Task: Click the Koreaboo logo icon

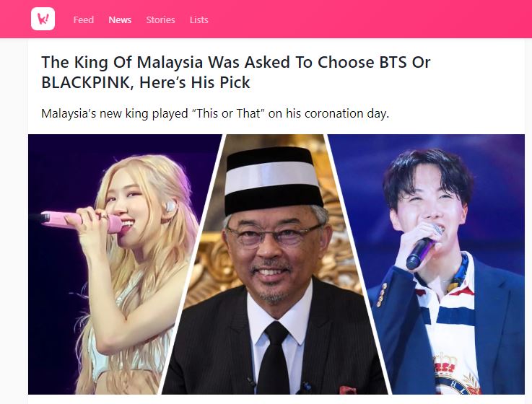Action: 43,19
